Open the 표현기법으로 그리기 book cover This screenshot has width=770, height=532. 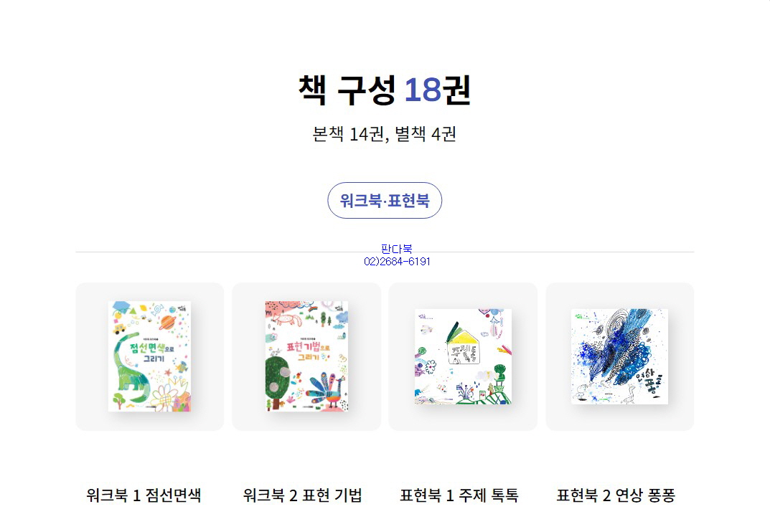tap(306, 356)
